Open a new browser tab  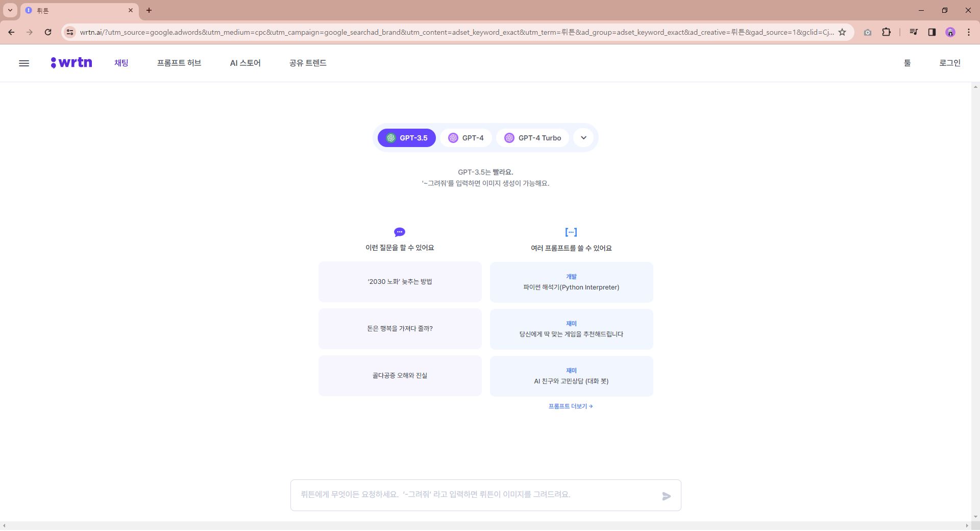(x=149, y=10)
